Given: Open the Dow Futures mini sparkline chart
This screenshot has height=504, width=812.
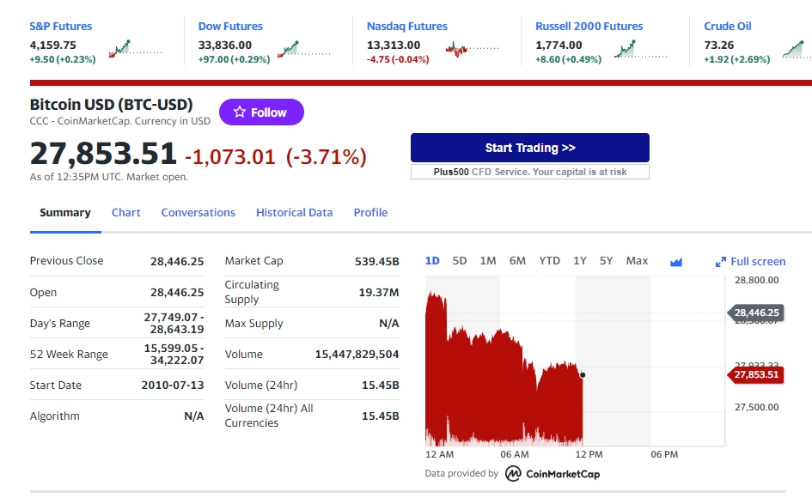Looking at the screenshot, I should tap(304, 49).
